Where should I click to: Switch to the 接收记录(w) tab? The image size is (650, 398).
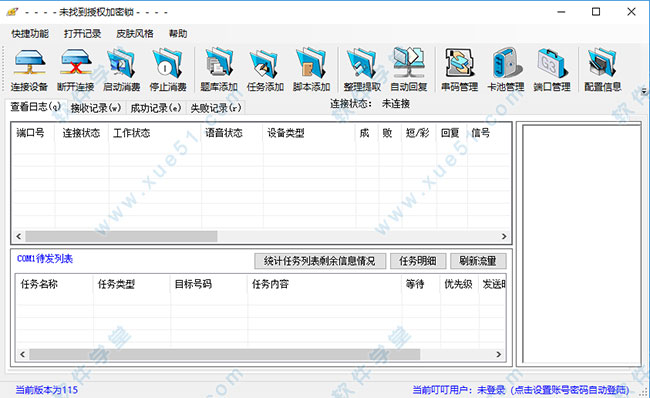pyautogui.click(x=96, y=108)
